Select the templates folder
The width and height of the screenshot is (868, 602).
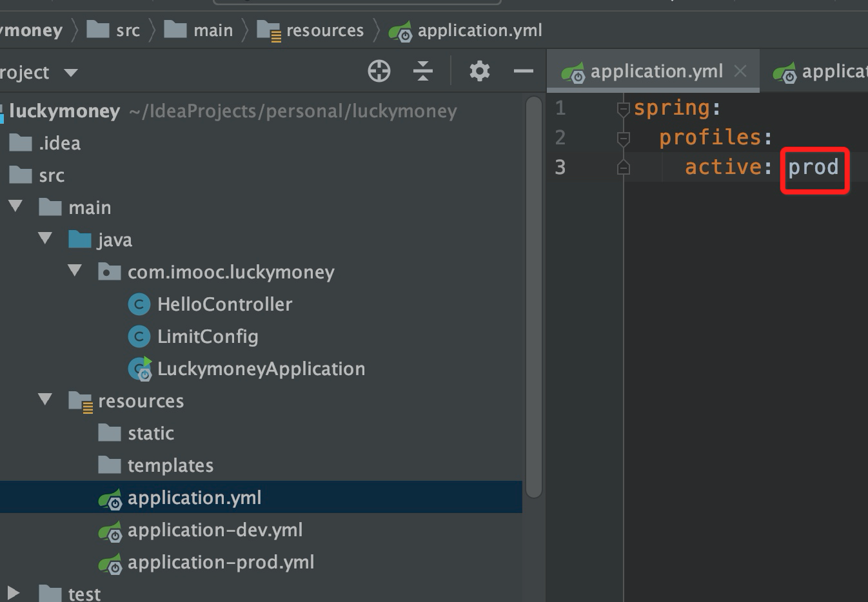pyautogui.click(x=170, y=465)
